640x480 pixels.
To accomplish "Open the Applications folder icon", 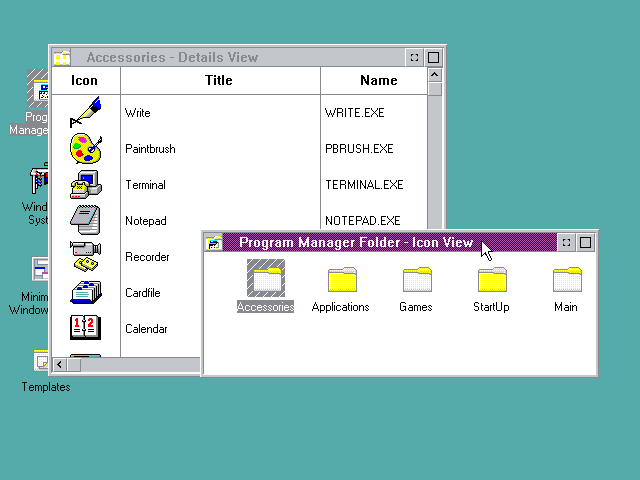I will point(342,280).
